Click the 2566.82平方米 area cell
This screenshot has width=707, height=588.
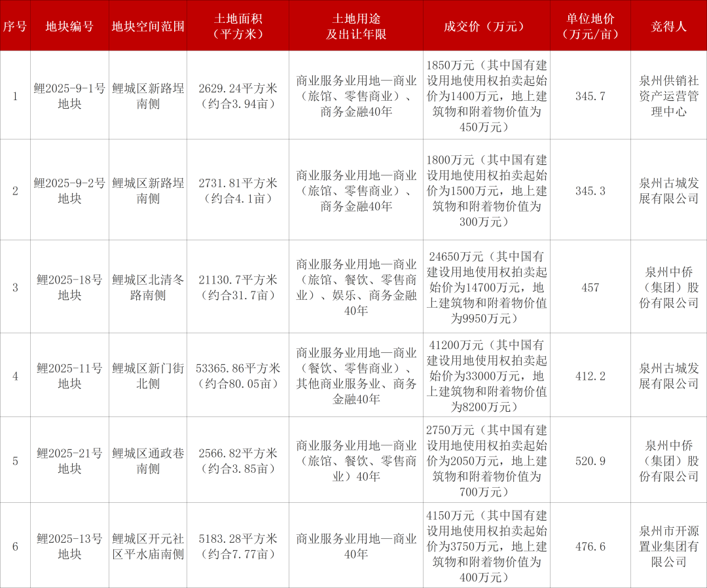click(x=238, y=460)
